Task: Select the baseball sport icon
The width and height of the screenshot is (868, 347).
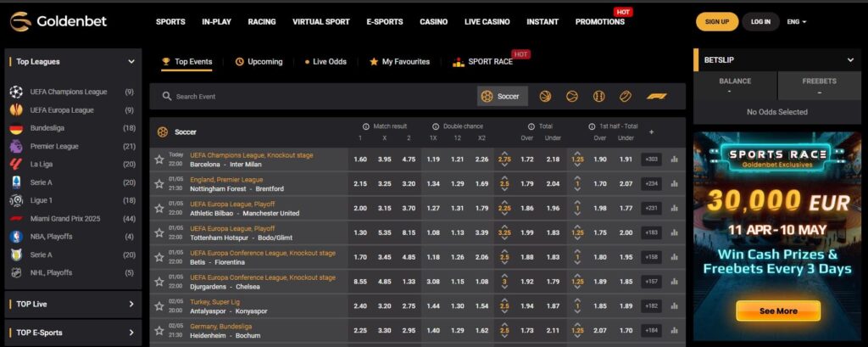Action: (598, 97)
